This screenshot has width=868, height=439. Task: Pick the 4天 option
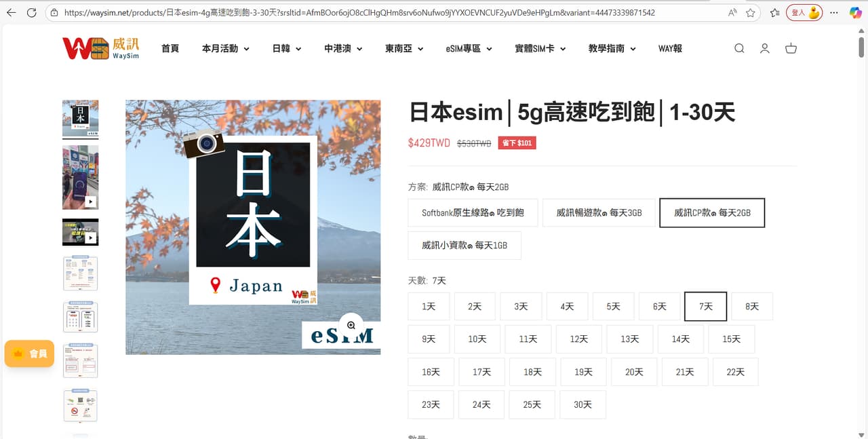[567, 306]
